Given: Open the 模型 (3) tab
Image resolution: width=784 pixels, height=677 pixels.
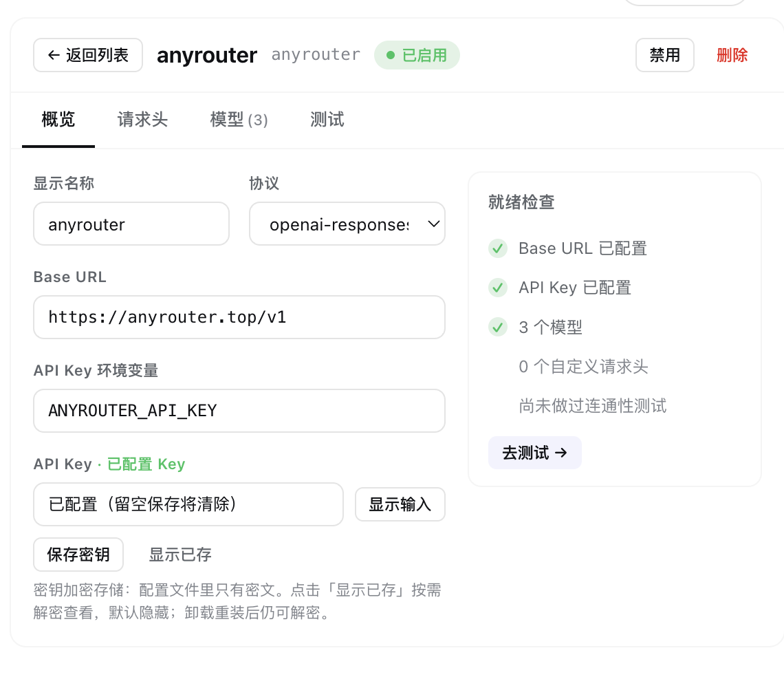Looking at the screenshot, I should pyautogui.click(x=239, y=120).
